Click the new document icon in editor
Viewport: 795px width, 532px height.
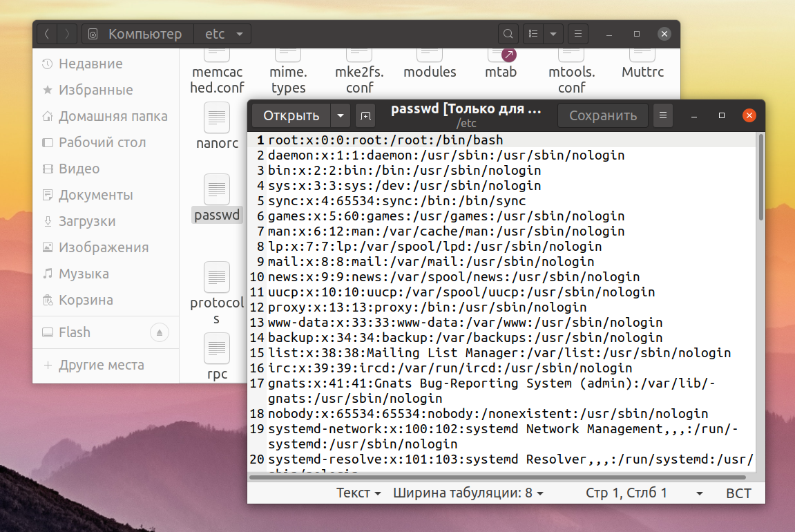pos(365,115)
